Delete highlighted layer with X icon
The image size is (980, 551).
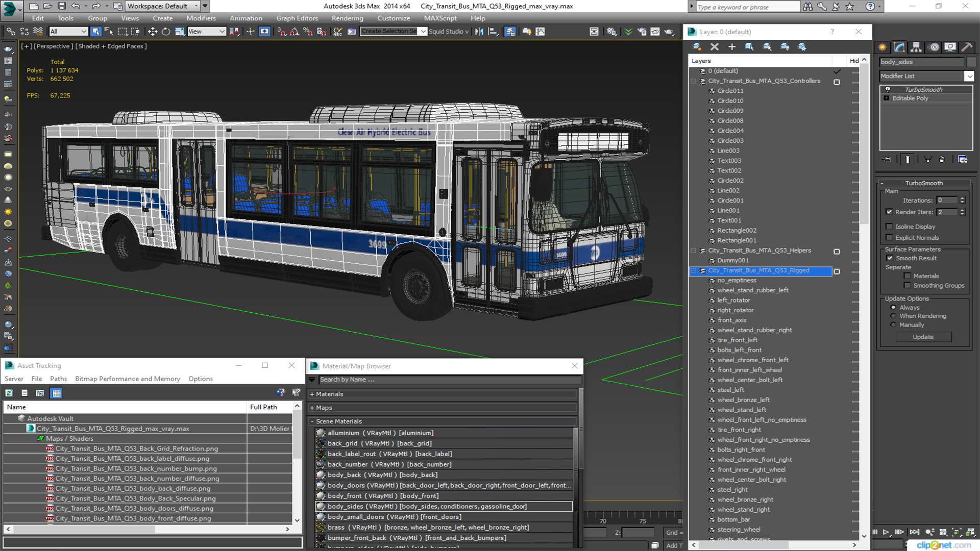[715, 46]
